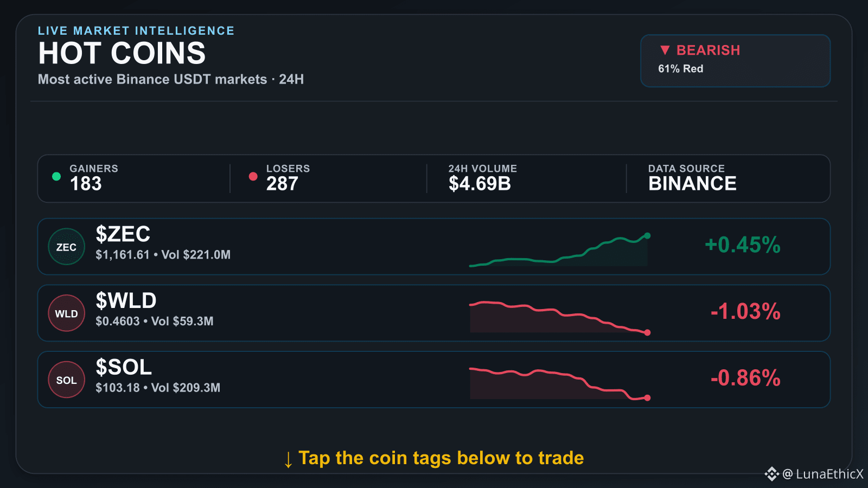868x488 pixels.
Task: Click the green Gainers dot indicator
Action: tap(56, 176)
